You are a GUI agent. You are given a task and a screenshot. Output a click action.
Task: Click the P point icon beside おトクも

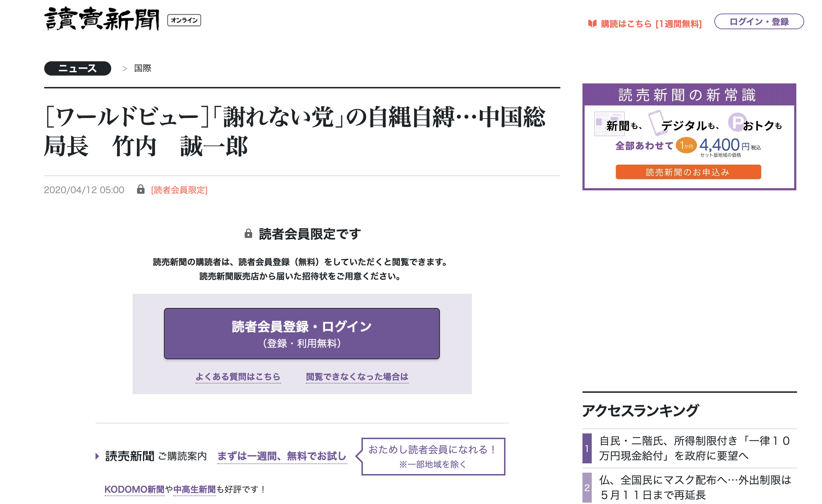pyautogui.click(x=737, y=122)
